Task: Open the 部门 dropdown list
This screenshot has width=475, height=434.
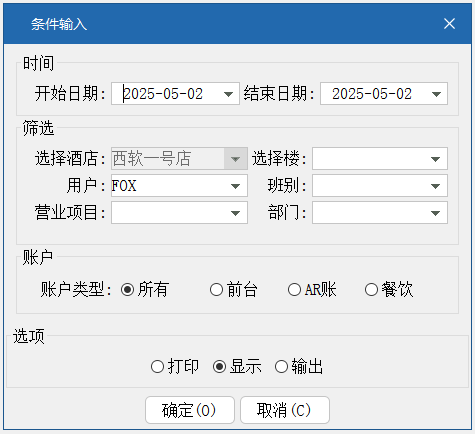Action: 435,213
